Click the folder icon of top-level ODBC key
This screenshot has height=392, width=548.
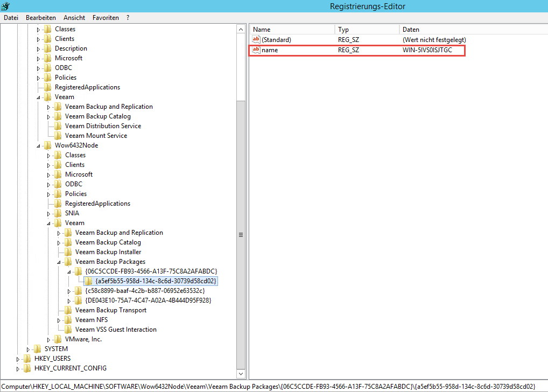point(48,68)
